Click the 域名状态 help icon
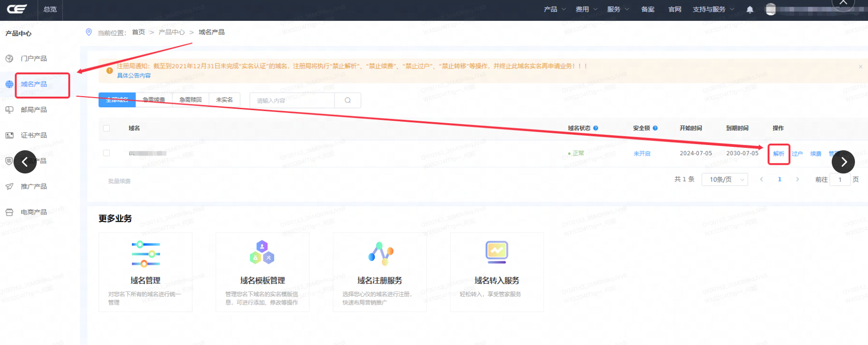This screenshot has width=868, height=345. [x=596, y=128]
